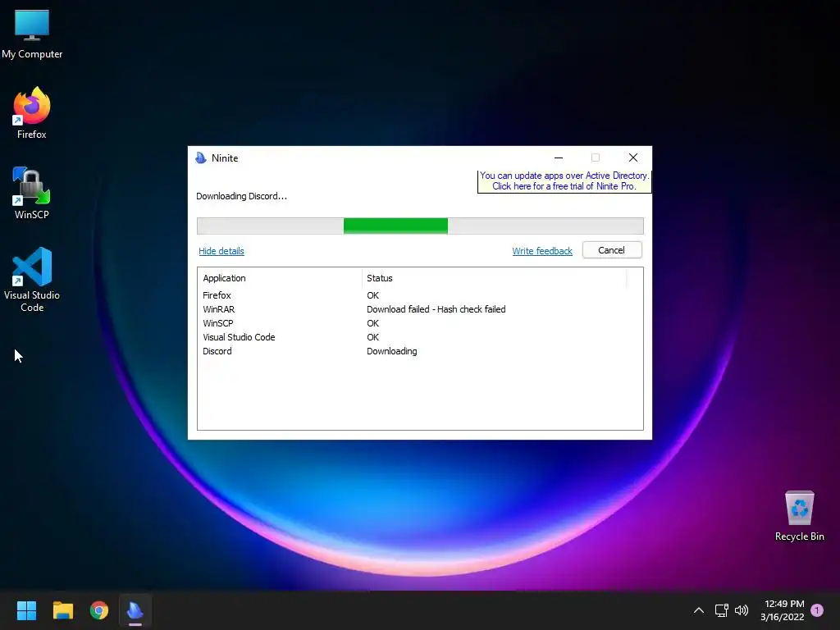Viewport: 840px width, 630px height.
Task: Click the Ninite taskbar icon
Action: (135, 610)
